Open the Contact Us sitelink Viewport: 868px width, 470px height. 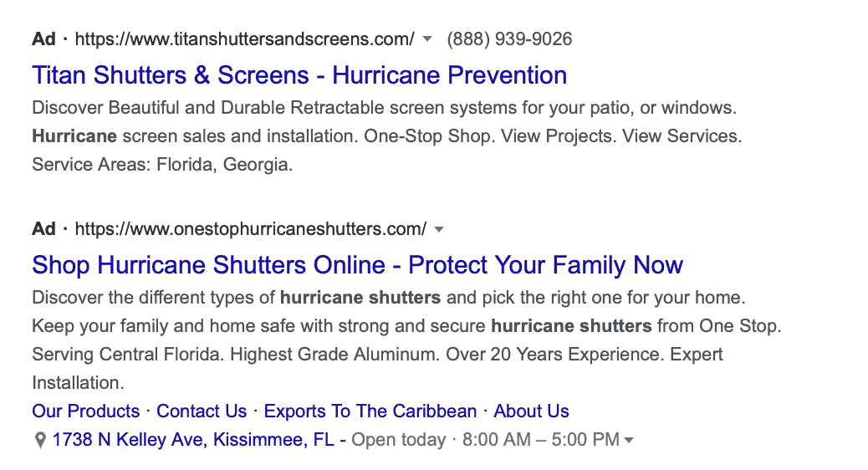point(202,411)
